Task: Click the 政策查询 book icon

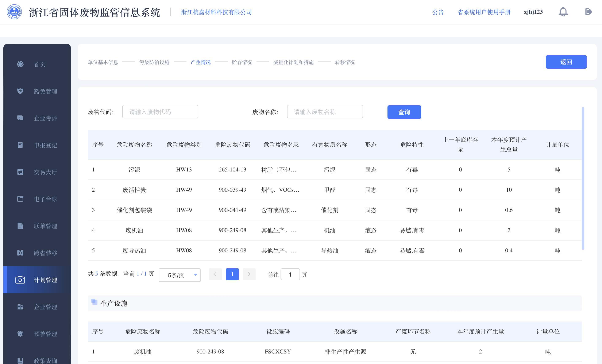Action: point(20,361)
